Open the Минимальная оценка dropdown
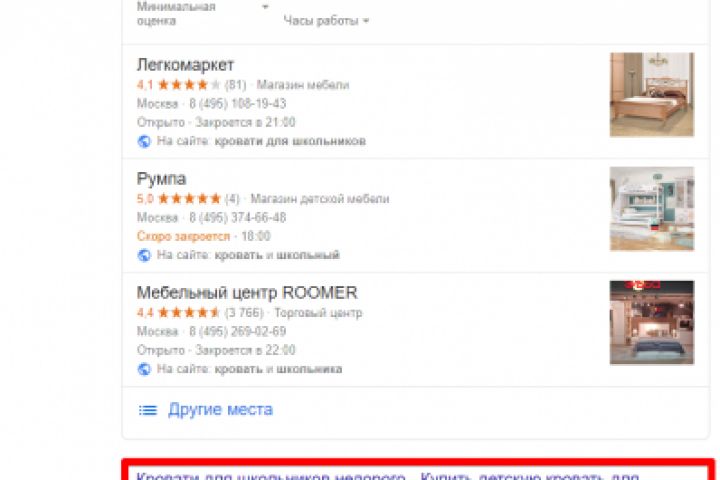This screenshot has width=720, height=480. pos(202,13)
